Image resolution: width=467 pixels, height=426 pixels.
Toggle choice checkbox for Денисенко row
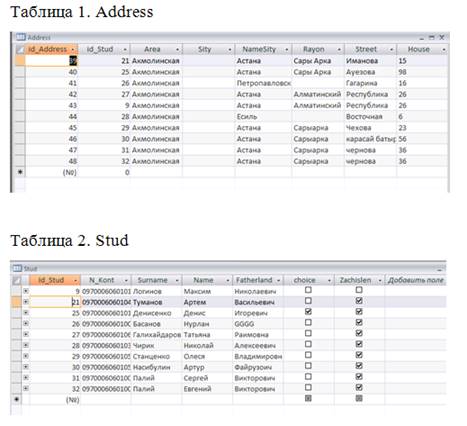coord(308,312)
